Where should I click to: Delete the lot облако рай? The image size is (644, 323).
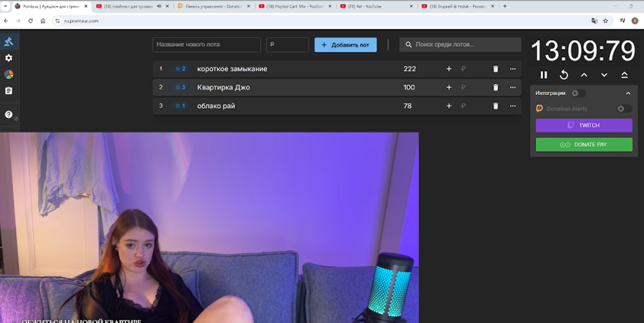(496, 106)
